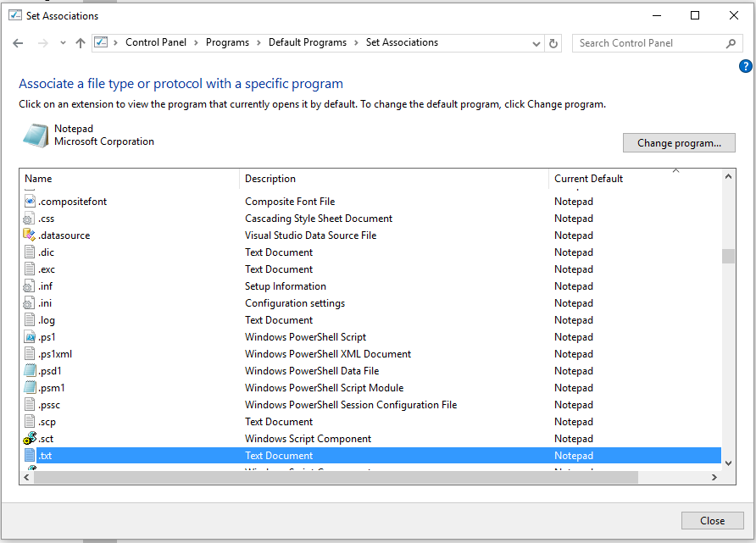Refresh the Set Associations page
The width and height of the screenshot is (756, 543).
tap(554, 43)
